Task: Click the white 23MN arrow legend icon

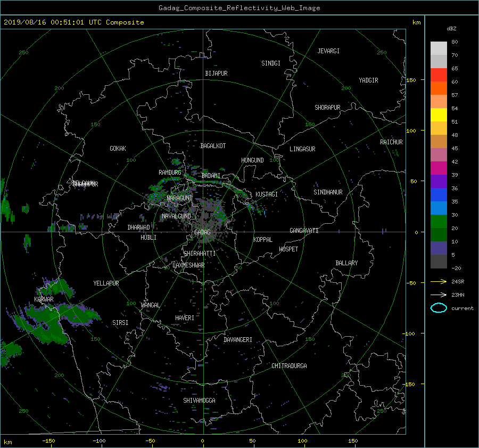Action: pyautogui.click(x=439, y=295)
